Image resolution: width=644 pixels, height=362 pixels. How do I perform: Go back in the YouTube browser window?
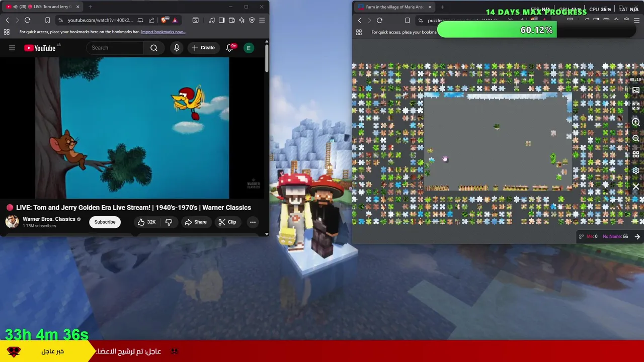[x=7, y=20]
